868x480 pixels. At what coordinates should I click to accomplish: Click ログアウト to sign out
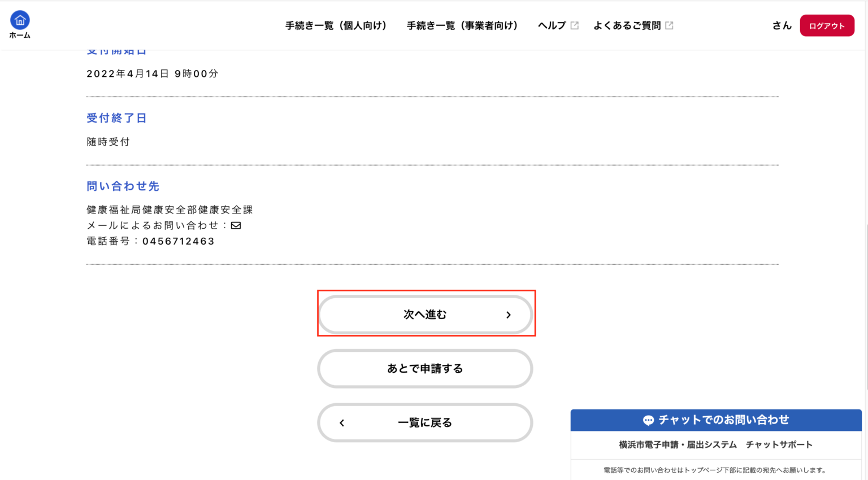pyautogui.click(x=827, y=25)
